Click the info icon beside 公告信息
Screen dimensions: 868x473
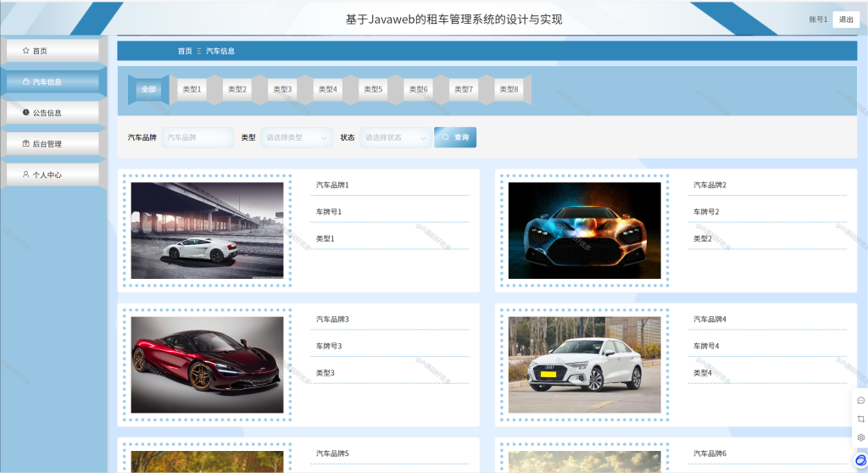point(25,113)
